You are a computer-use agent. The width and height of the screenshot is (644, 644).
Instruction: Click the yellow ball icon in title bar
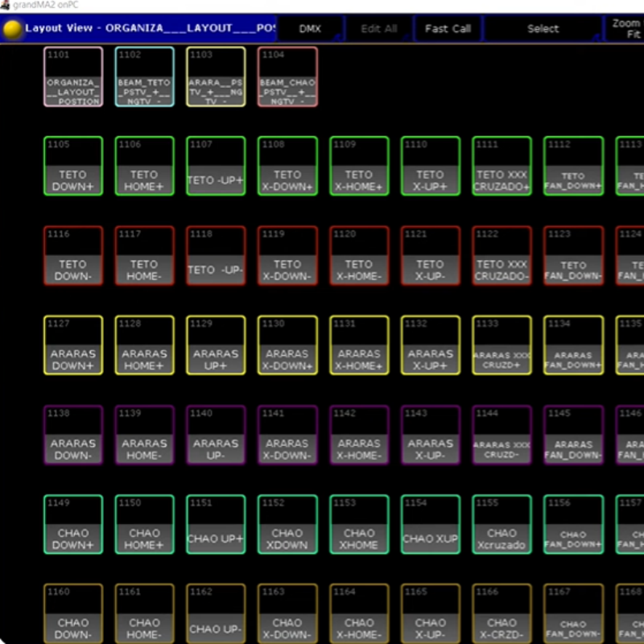click(x=13, y=29)
